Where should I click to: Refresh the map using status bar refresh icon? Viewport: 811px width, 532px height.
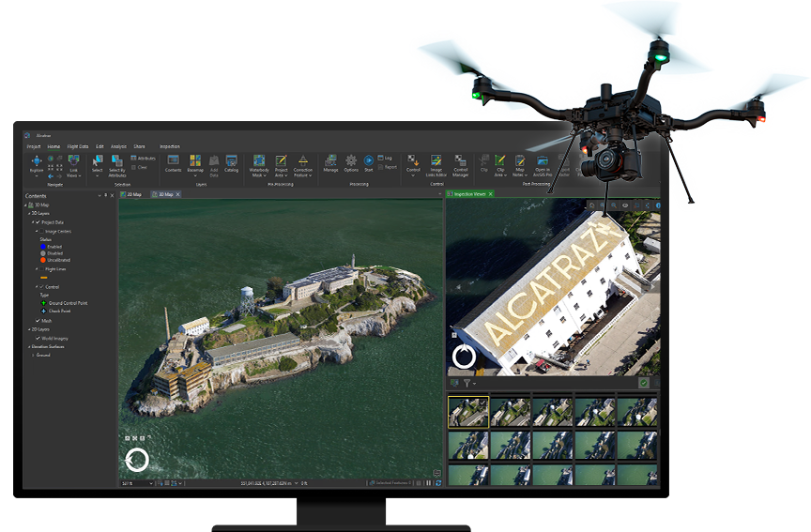pos(438,483)
